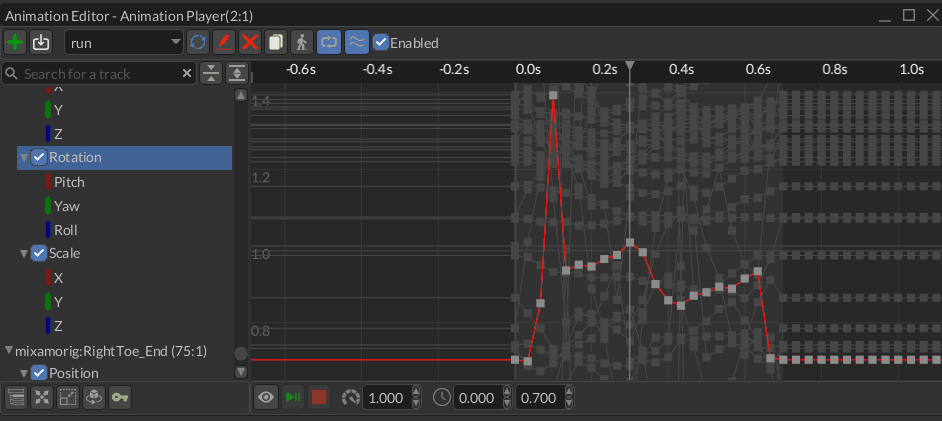Collapse the Position track triangle

pos(24,374)
